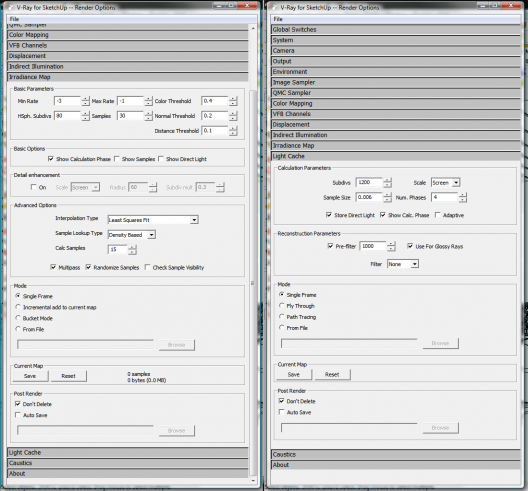Screen dimensions: 528x491
Task: Click the Calc Samples stepper arrows
Action: click(132, 250)
